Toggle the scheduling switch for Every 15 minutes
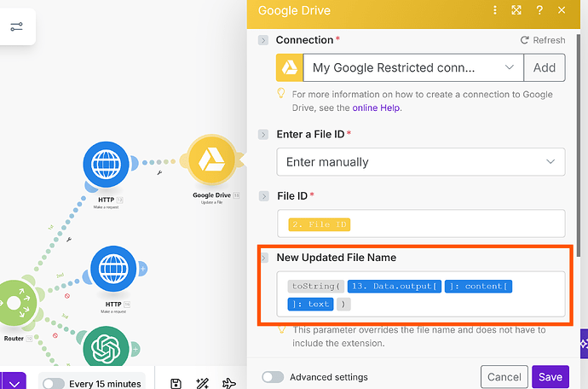This screenshot has width=588, height=389. click(x=53, y=384)
